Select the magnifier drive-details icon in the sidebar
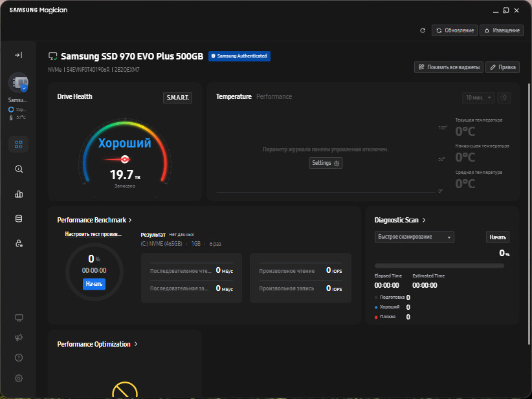The width and height of the screenshot is (532, 399). (x=18, y=169)
